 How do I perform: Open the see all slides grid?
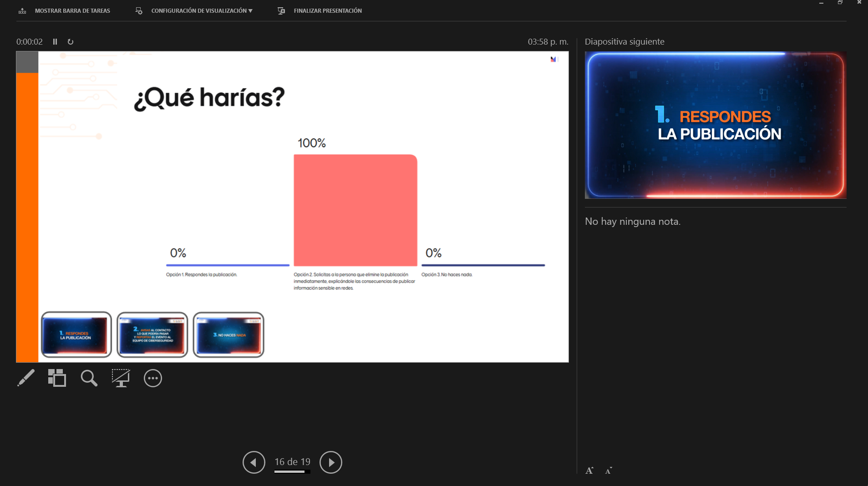pos(57,378)
